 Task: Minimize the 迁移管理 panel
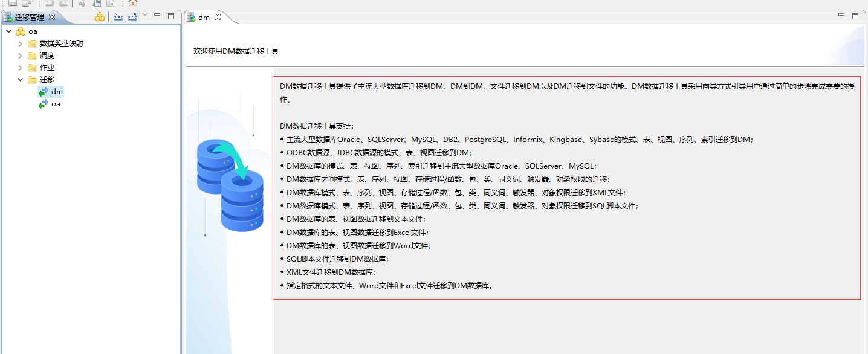(157, 15)
